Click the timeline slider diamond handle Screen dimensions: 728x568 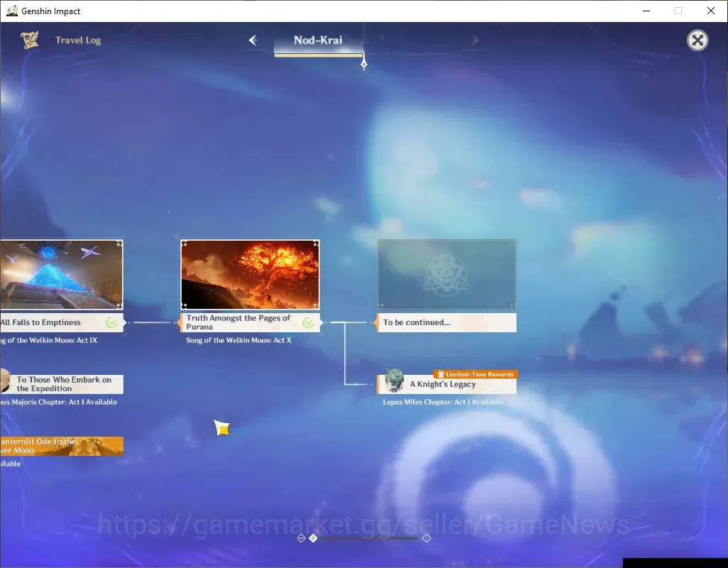click(x=314, y=537)
